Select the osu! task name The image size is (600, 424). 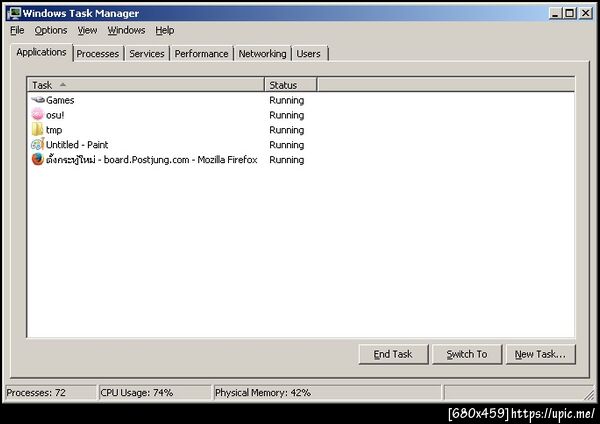pos(55,115)
